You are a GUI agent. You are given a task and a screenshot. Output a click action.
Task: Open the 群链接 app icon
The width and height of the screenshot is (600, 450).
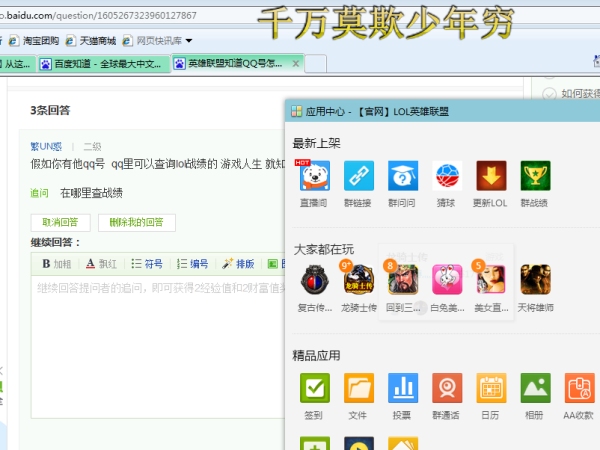coord(359,176)
